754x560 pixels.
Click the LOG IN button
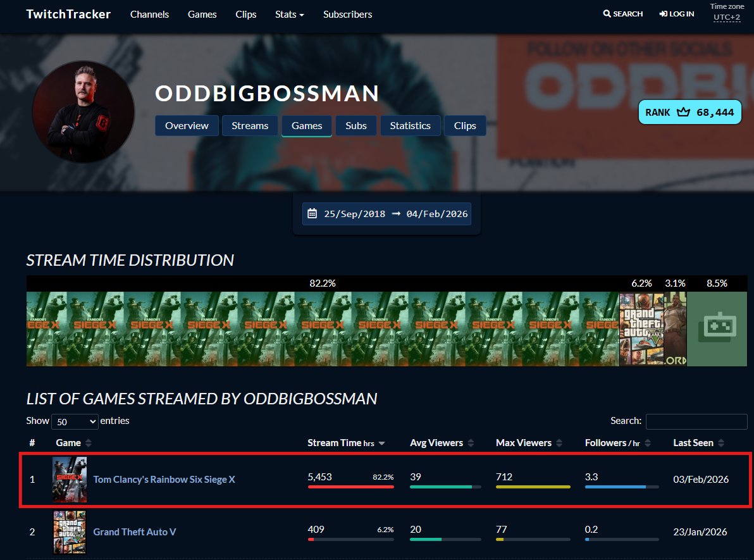[677, 14]
